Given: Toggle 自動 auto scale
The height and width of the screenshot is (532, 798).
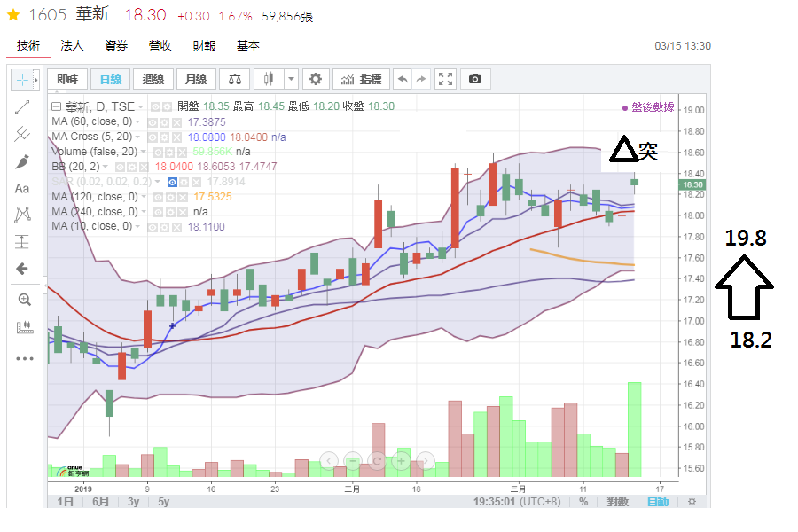Looking at the screenshot, I should 658,502.
